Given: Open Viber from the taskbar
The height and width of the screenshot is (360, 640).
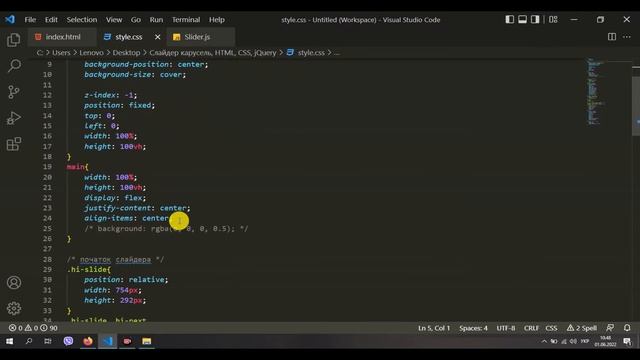Looking at the screenshot, I should (x=68, y=341).
